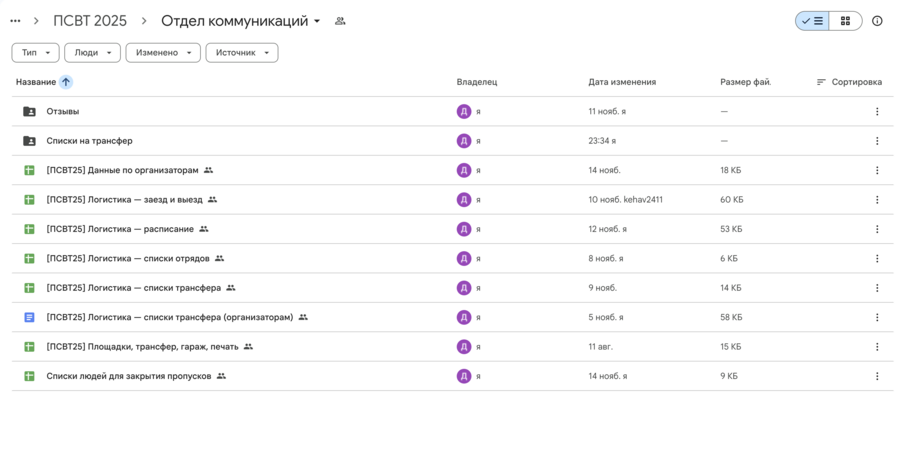Image resolution: width=900 pixels, height=473 pixels.
Task: Open the info details panel icon
Action: [x=877, y=21]
